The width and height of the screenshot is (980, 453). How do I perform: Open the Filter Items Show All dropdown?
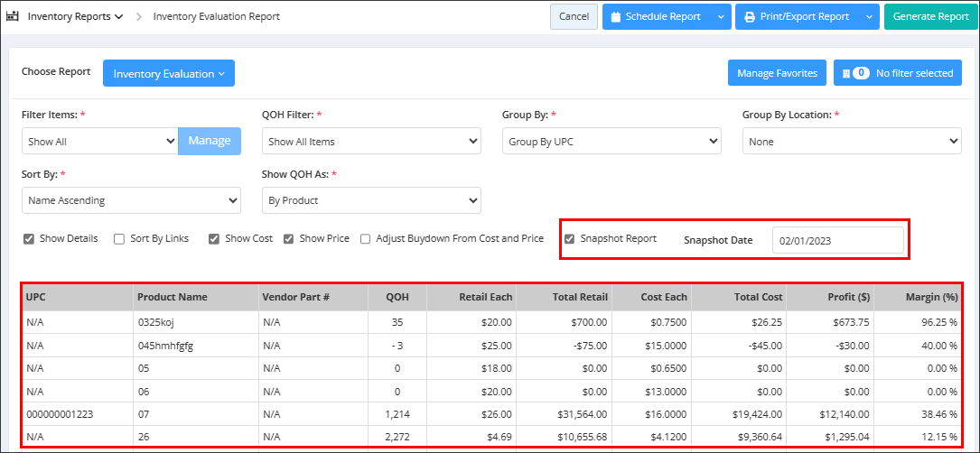click(100, 141)
